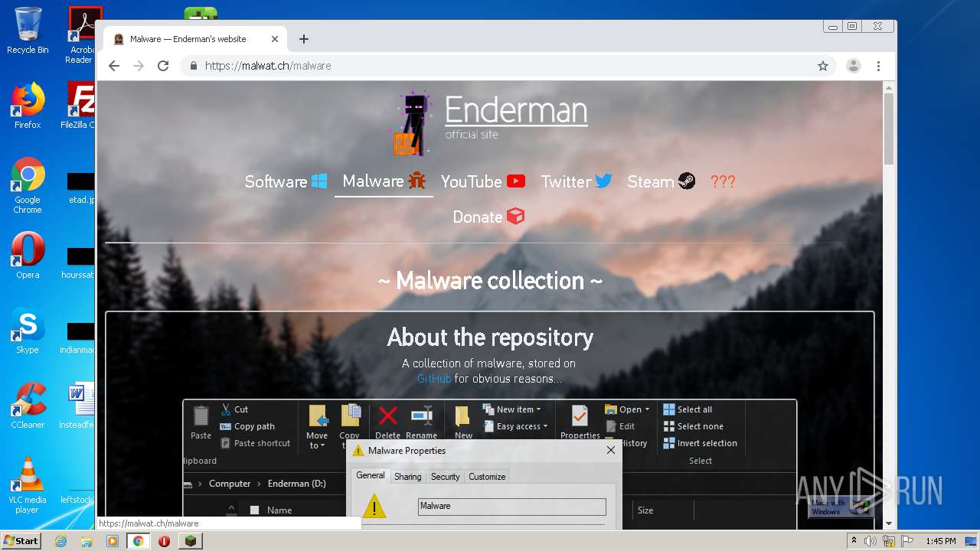Click Opera icon in taskbar
980x551 pixels.
(x=164, y=541)
